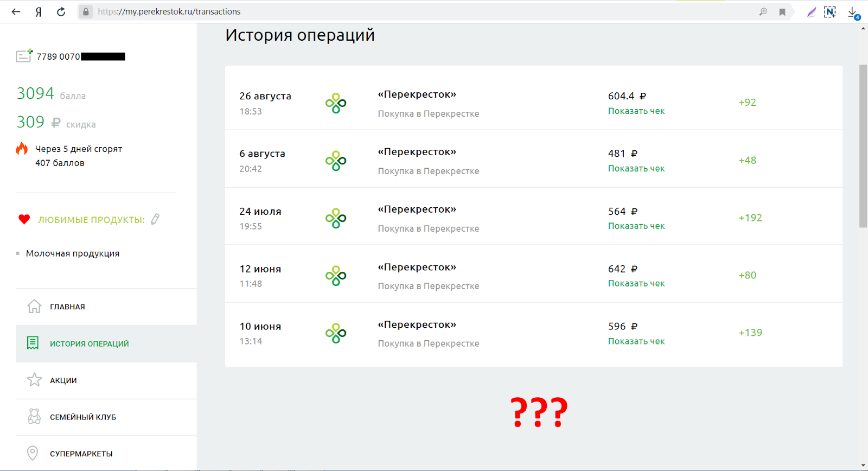Click the page vertical scrollbar thumb
The width and height of the screenshot is (868, 471).
pos(863,146)
